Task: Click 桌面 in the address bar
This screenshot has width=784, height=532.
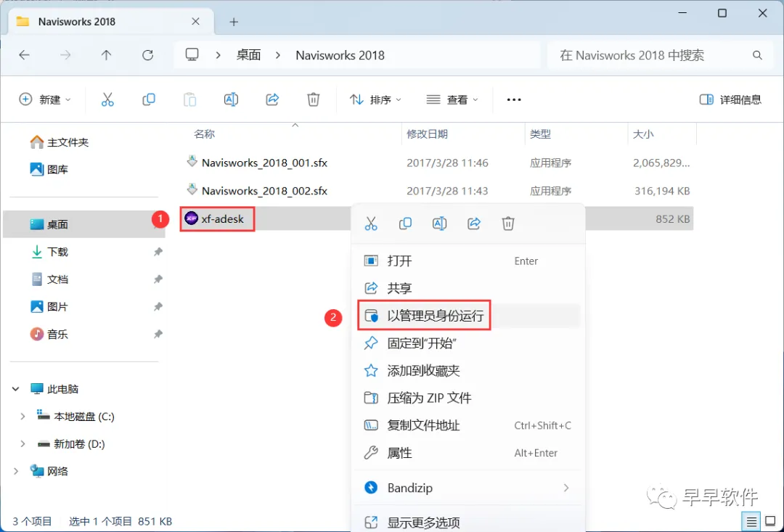Action: [248, 55]
